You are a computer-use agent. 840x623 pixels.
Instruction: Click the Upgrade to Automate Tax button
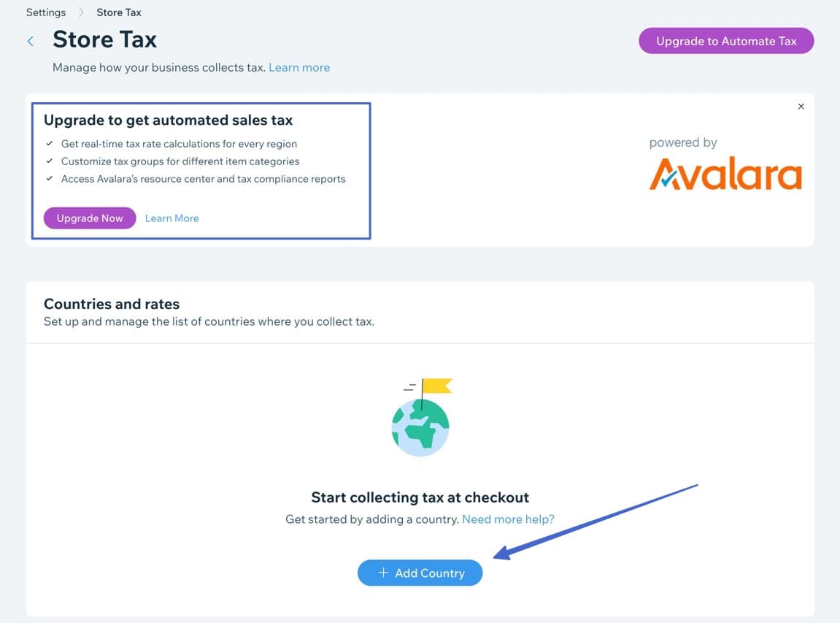[725, 41]
